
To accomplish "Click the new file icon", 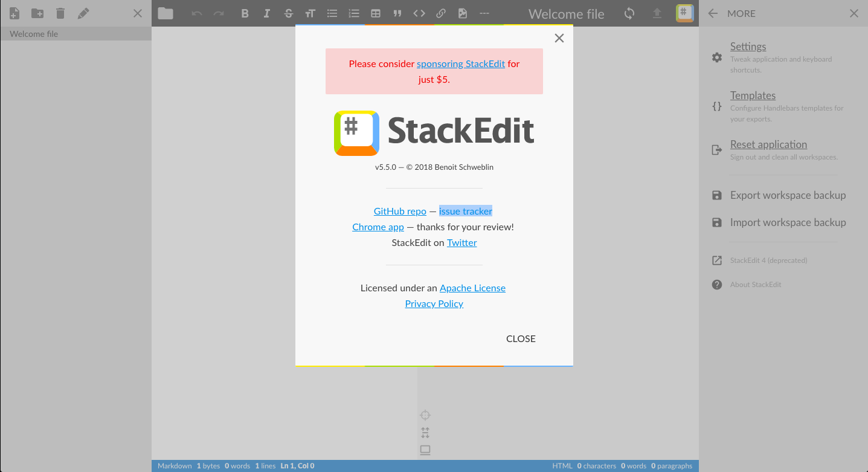I will pos(14,13).
